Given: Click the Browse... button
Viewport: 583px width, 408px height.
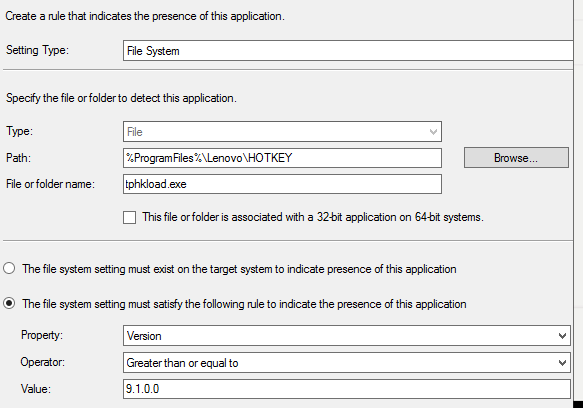Looking at the screenshot, I should (516, 158).
